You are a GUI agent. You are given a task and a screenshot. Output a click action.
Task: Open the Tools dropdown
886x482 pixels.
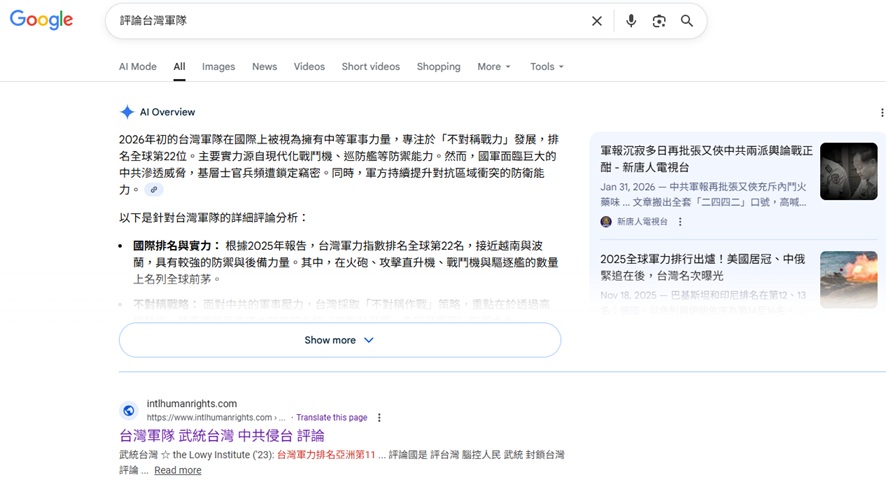click(546, 67)
